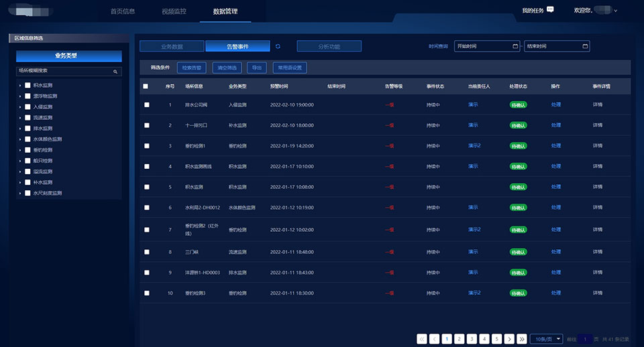Open the user account dropdown next to 欢迎您
Image resolution: width=644 pixels, height=347 pixels.
pos(615,11)
